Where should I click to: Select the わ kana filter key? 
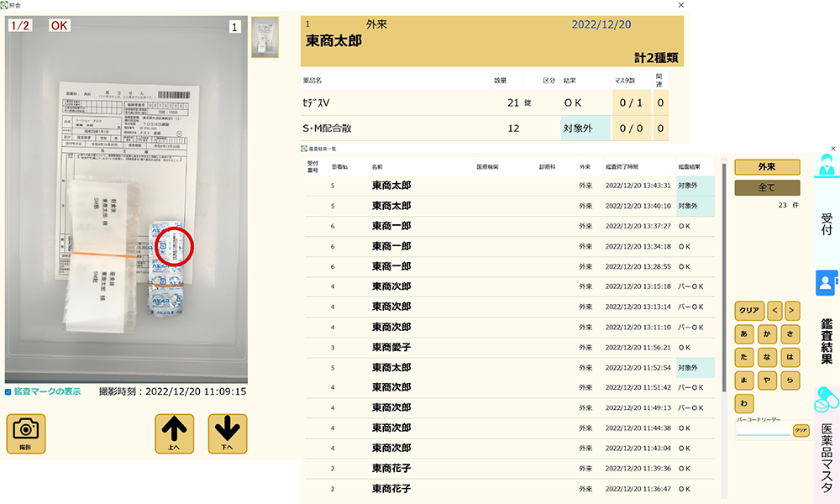[744, 403]
